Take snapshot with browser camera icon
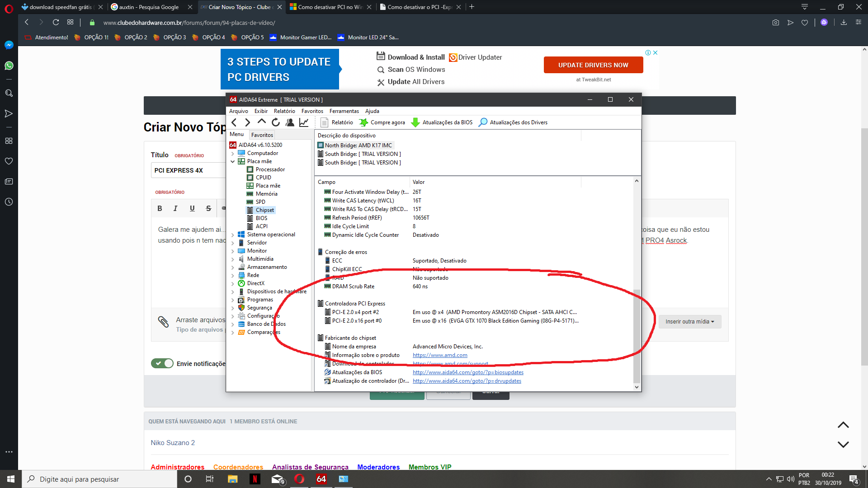Image resolution: width=868 pixels, height=488 pixels. [776, 22]
